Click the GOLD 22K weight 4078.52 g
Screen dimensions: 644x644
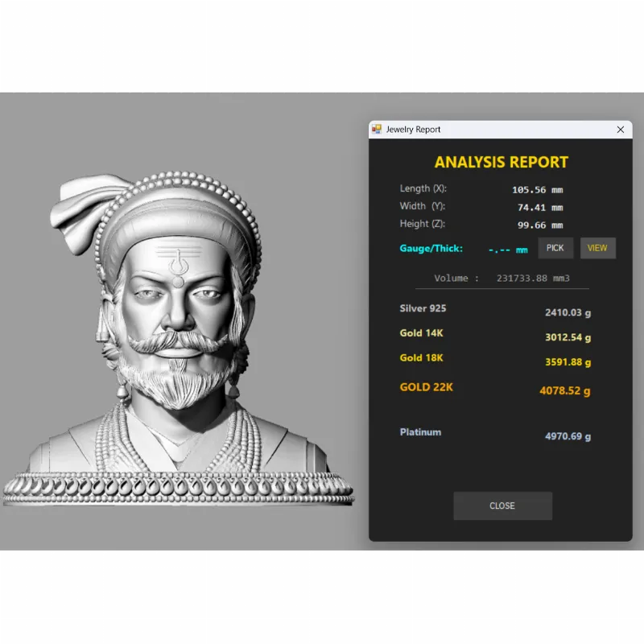pos(564,391)
